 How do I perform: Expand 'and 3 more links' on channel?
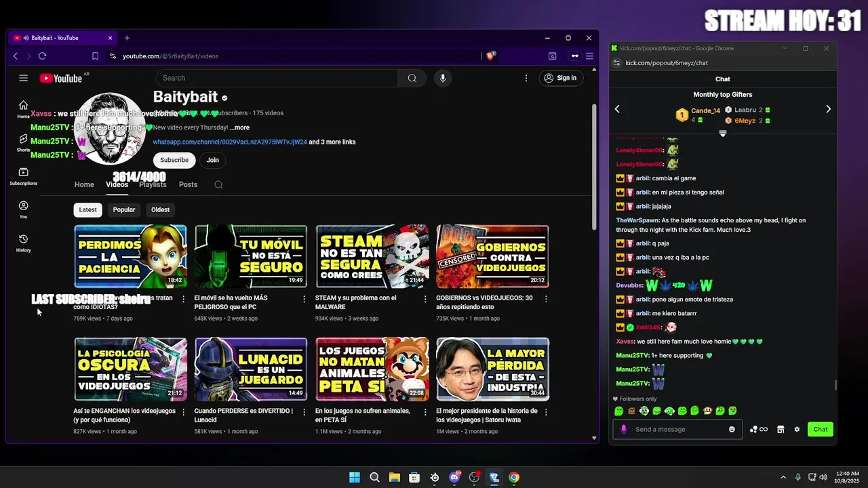pyautogui.click(x=332, y=142)
